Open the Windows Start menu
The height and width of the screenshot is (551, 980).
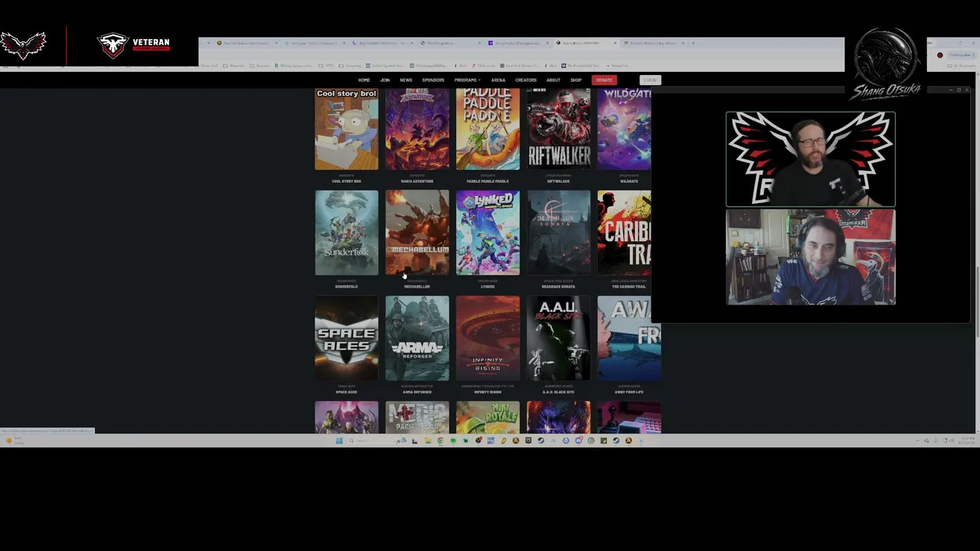[x=339, y=441]
